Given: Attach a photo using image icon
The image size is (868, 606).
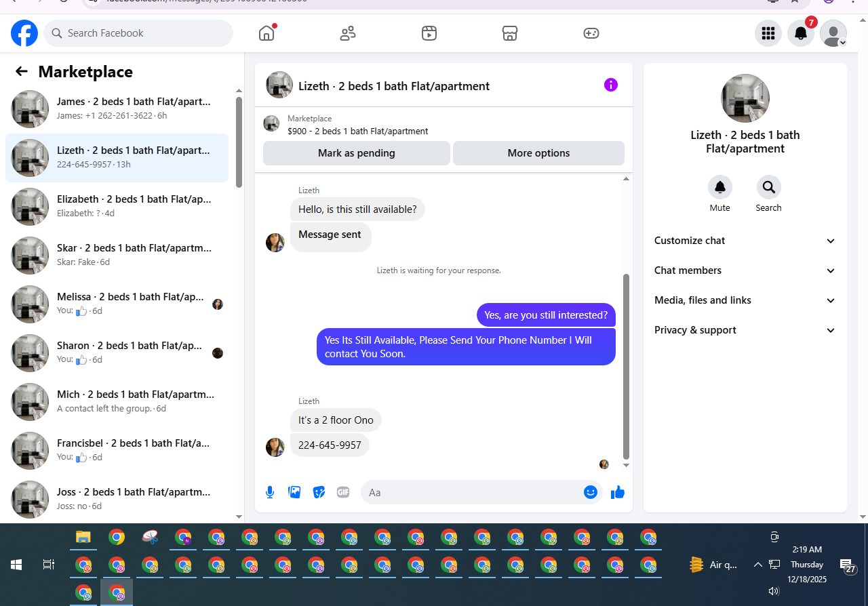Looking at the screenshot, I should click(294, 492).
